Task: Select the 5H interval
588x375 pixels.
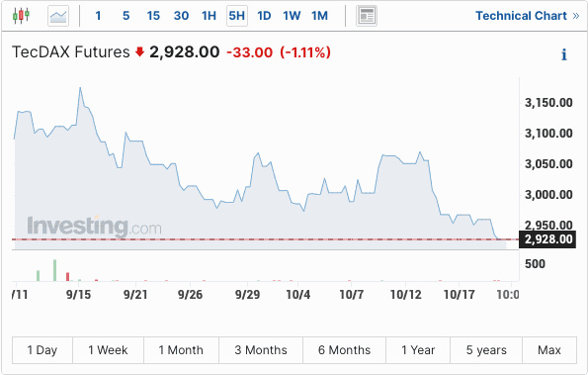Action: [237, 16]
